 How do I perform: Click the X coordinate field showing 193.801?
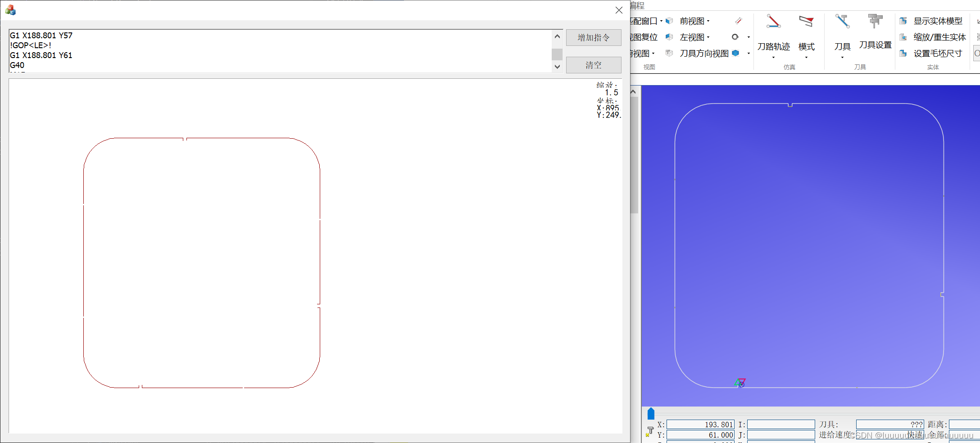(700, 425)
